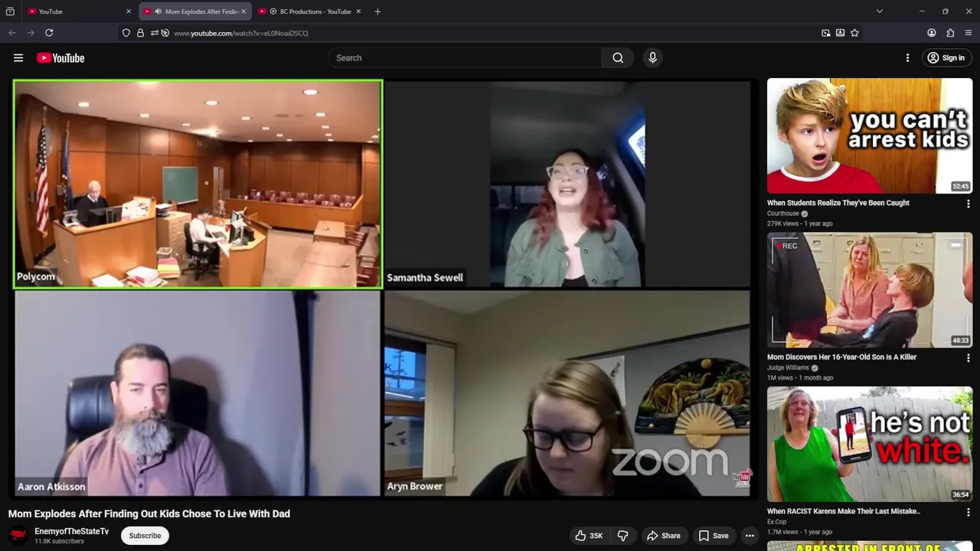Go forward with the browser forward arrow
Image resolution: width=980 pixels, height=551 pixels.
pyautogui.click(x=31, y=33)
